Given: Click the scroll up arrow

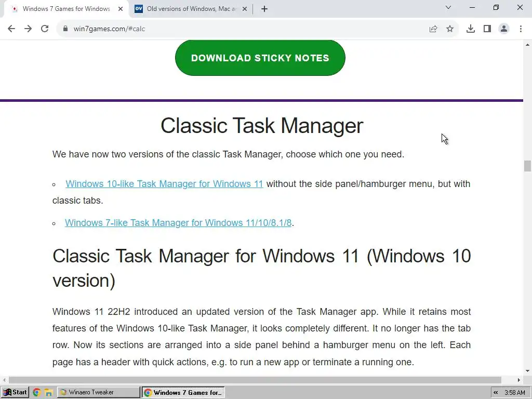Looking at the screenshot, I should 527,45.
